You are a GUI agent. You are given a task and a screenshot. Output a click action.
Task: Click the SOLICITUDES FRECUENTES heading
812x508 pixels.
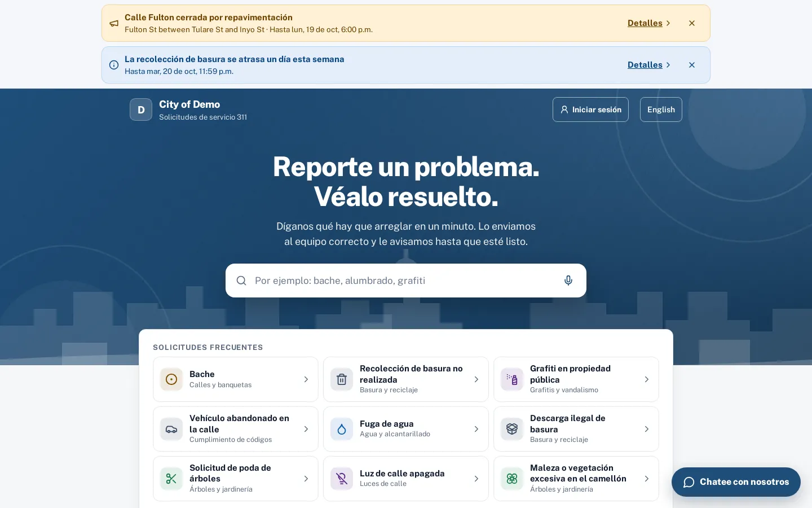coord(208,347)
